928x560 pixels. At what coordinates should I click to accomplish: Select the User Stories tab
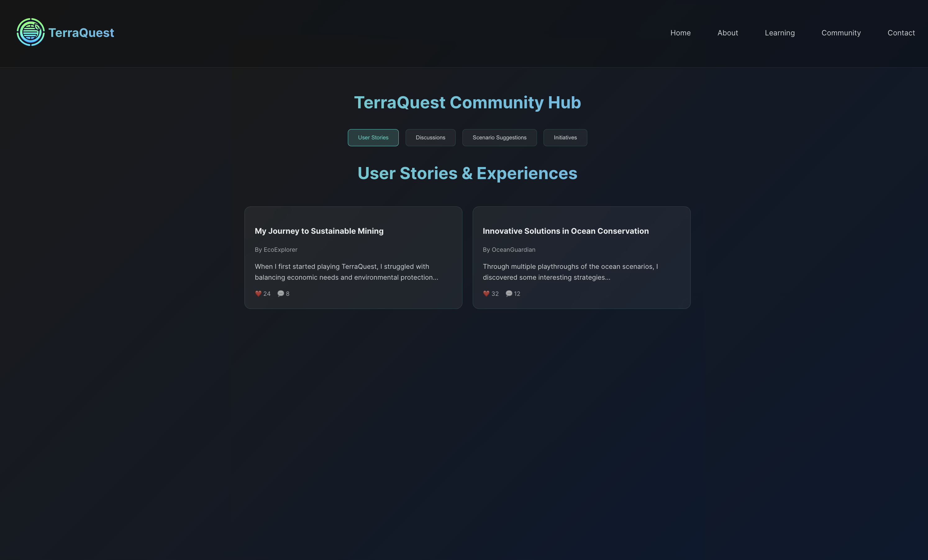pos(373,138)
